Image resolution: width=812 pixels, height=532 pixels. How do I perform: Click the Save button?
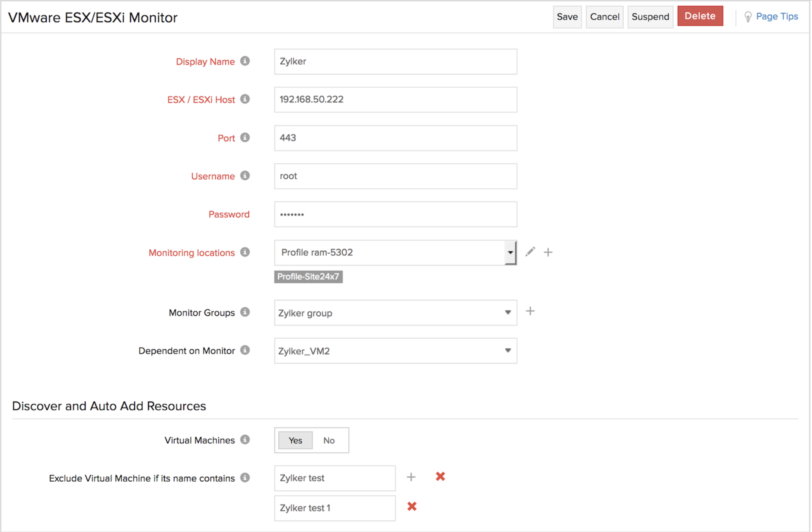pos(567,17)
